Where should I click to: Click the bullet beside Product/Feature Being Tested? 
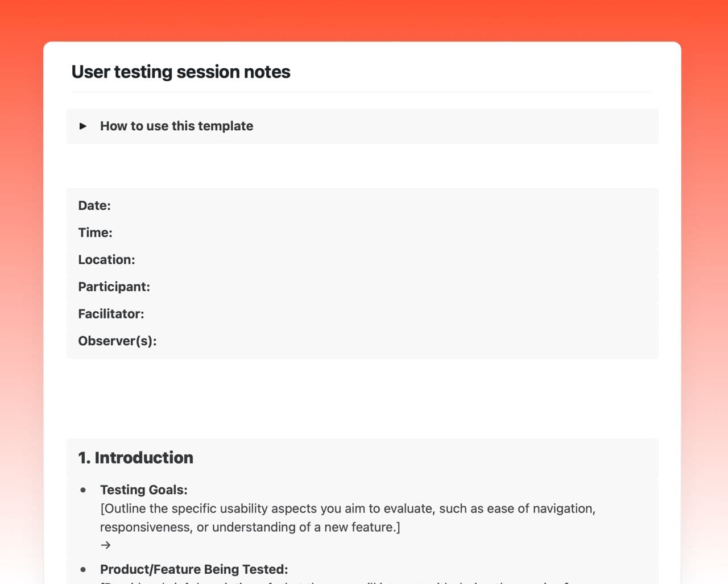84,570
